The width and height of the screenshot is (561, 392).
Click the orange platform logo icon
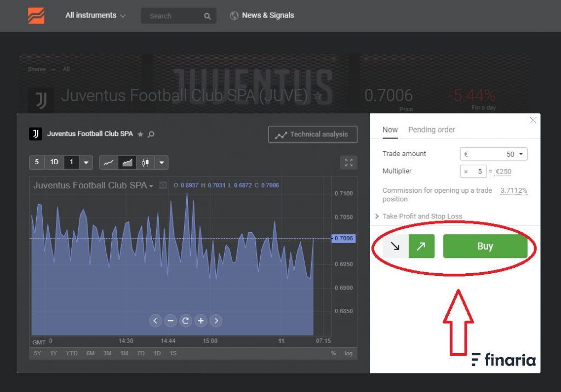click(x=36, y=16)
